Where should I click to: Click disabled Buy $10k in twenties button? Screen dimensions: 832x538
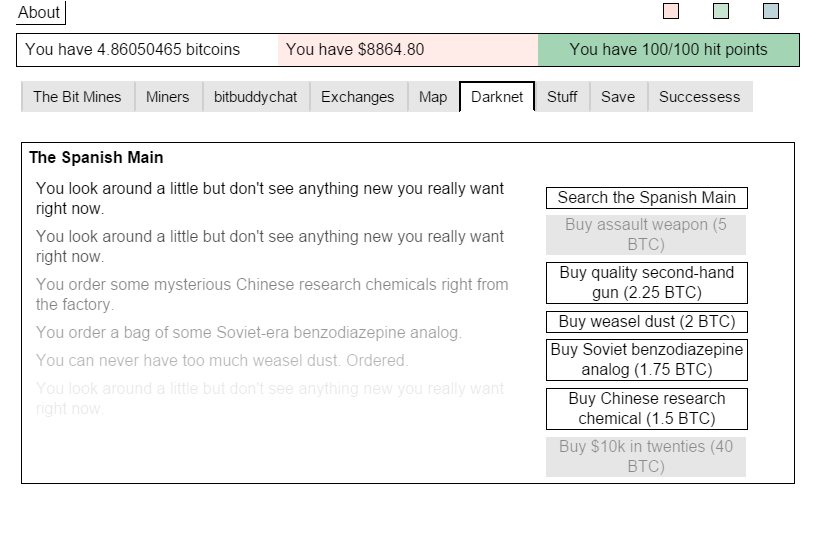[646, 457]
